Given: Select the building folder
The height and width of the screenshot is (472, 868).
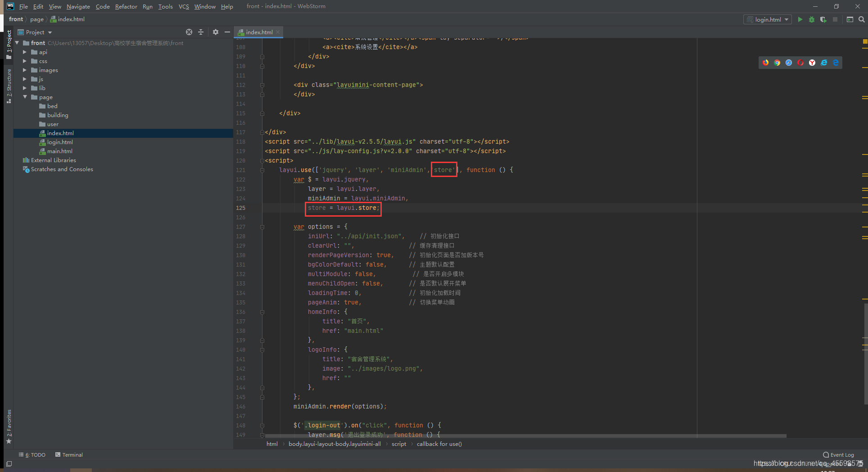Looking at the screenshot, I should point(58,115).
